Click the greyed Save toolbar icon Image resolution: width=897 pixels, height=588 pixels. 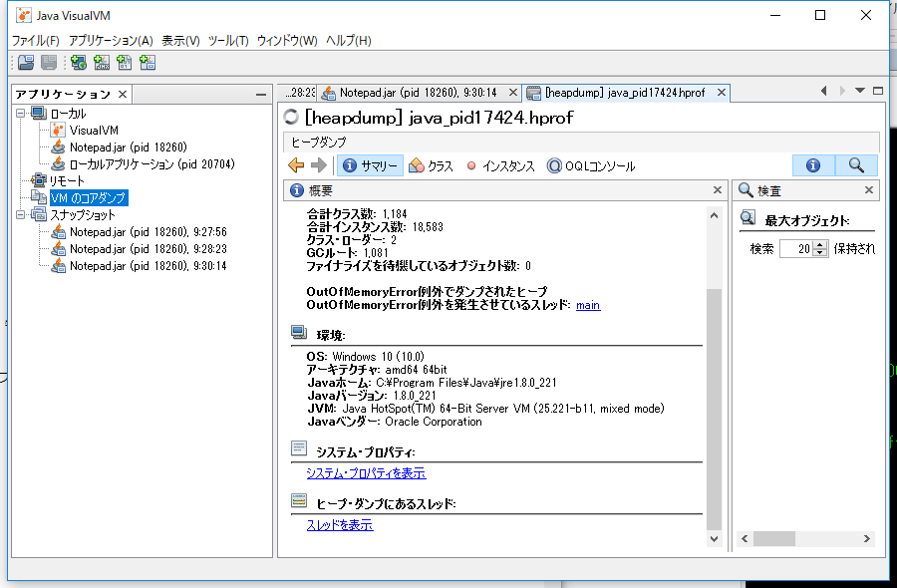[49, 63]
